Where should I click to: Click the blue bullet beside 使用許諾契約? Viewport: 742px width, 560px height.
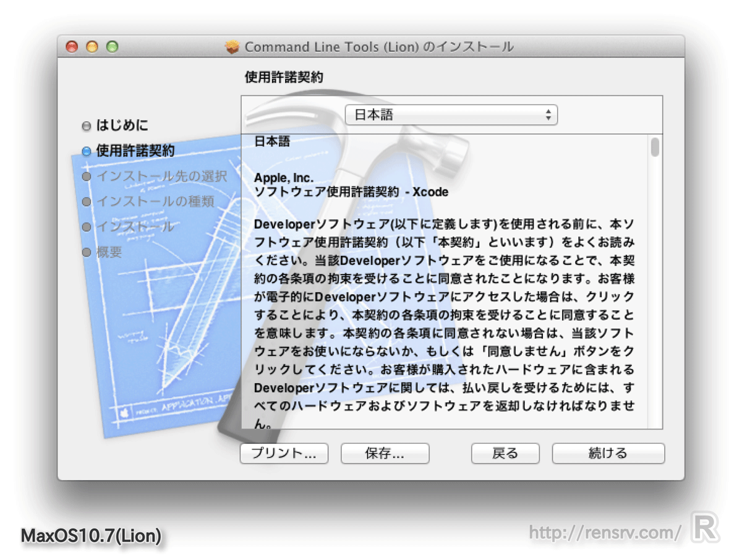(x=87, y=151)
